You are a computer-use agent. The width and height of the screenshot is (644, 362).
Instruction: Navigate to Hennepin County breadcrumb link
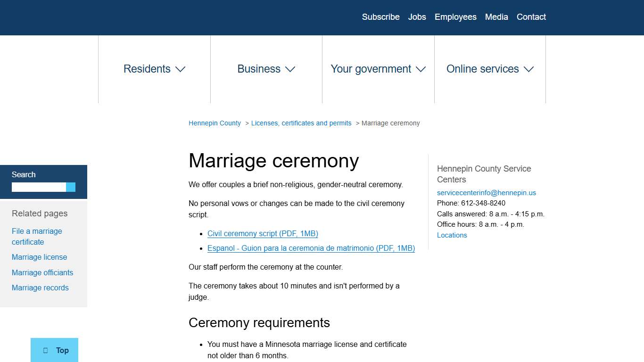(215, 123)
